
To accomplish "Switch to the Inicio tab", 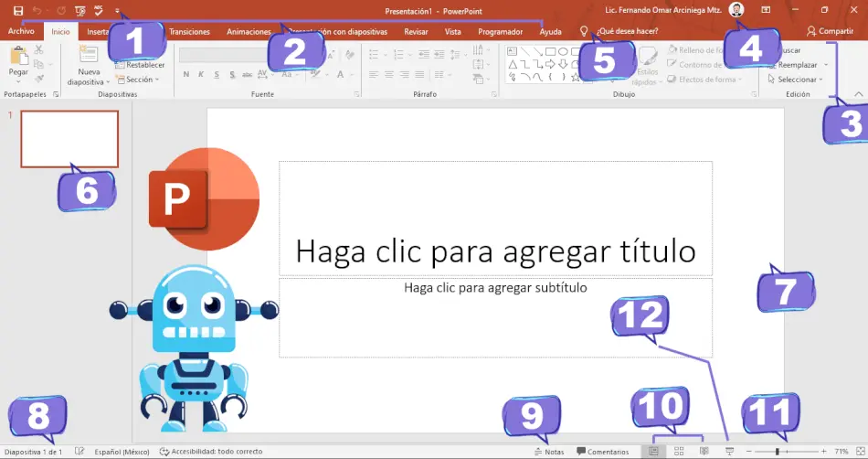I will 61,32.
